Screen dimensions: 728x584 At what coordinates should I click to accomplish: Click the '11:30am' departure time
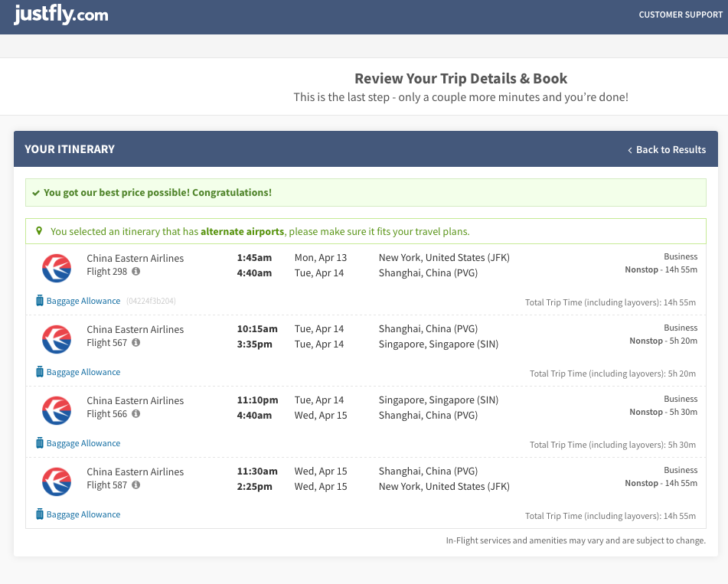pyautogui.click(x=257, y=471)
